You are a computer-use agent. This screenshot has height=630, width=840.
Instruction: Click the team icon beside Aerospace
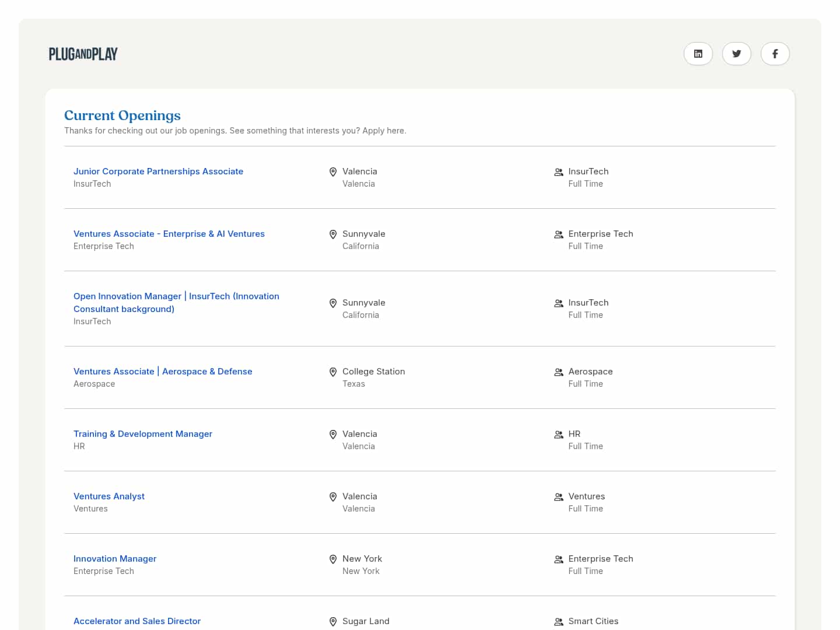point(558,372)
